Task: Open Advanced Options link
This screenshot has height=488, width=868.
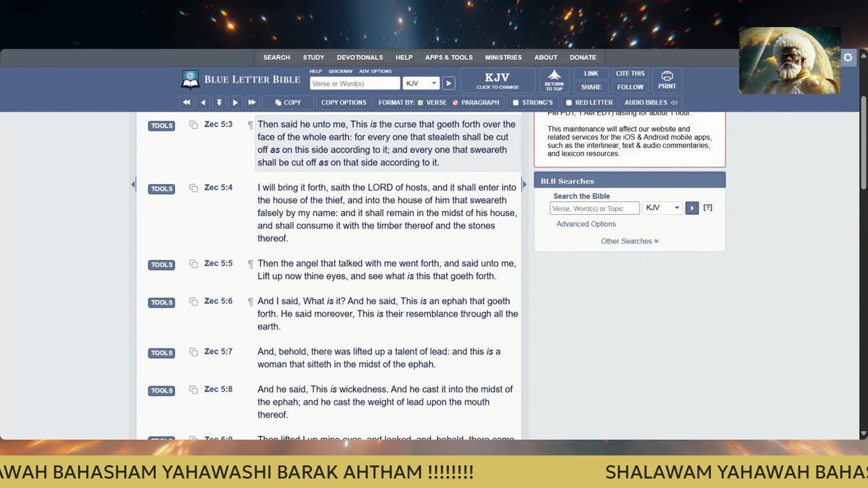Action: (586, 224)
